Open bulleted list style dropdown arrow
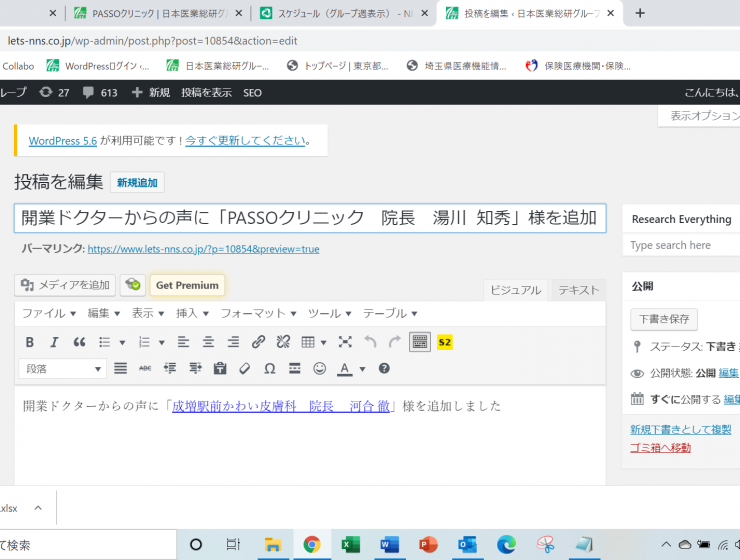740x560 pixels. point(122,343)
